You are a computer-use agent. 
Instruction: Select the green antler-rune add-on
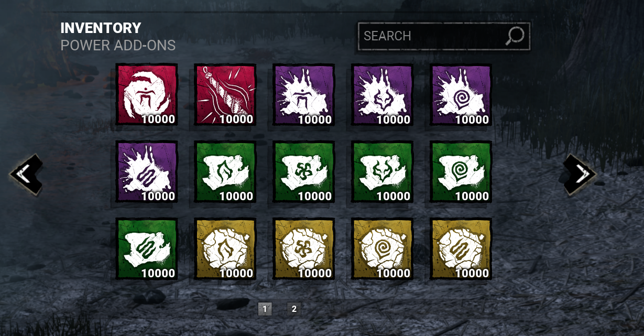pos(383,172)
